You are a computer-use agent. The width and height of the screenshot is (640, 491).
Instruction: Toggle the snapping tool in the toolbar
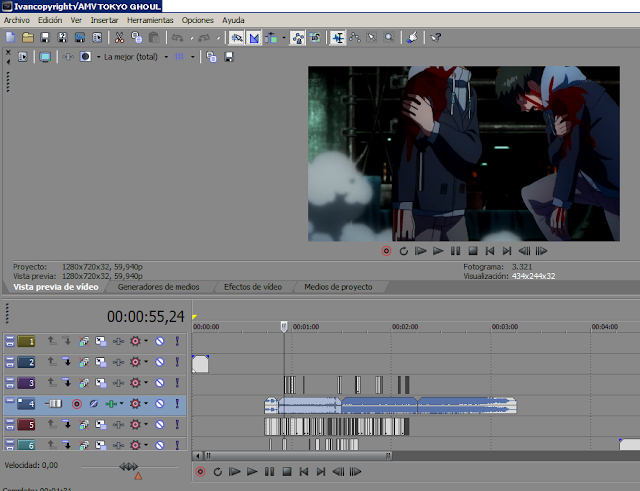click(236, 38)
